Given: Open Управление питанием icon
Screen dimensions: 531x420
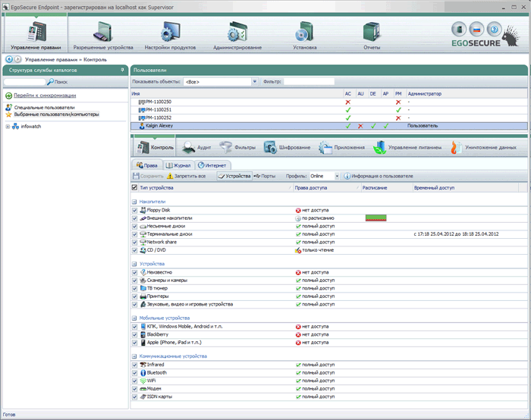Looking at the screenshot, I should [x=379, y=148].
